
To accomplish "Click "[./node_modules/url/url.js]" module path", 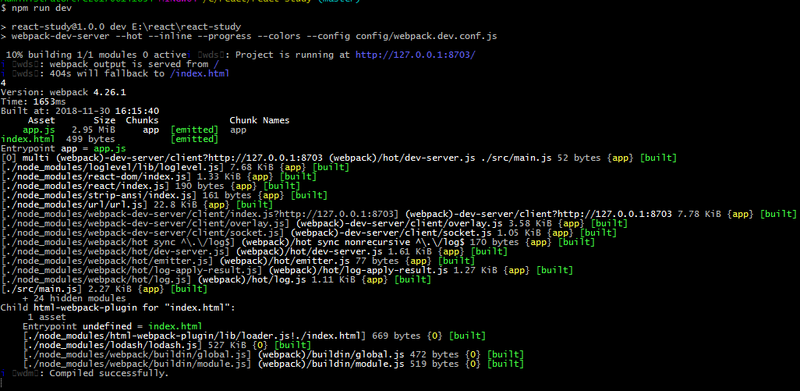I will [x=74, y=205].
